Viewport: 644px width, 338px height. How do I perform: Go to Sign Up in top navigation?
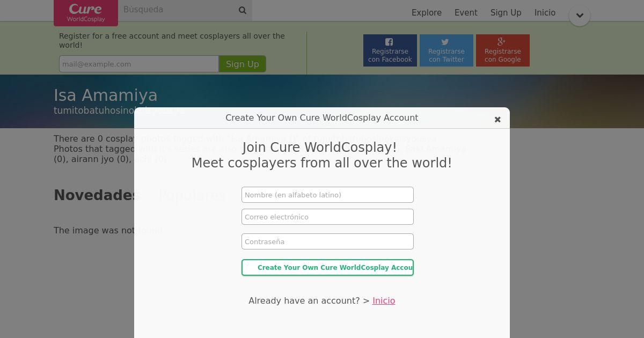[x=506, y=13]
